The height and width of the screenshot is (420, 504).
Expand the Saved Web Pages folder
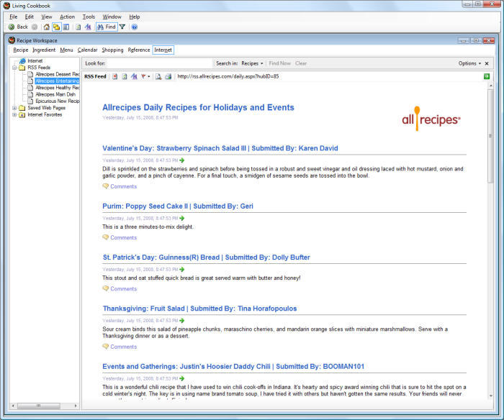pos(14,108)
